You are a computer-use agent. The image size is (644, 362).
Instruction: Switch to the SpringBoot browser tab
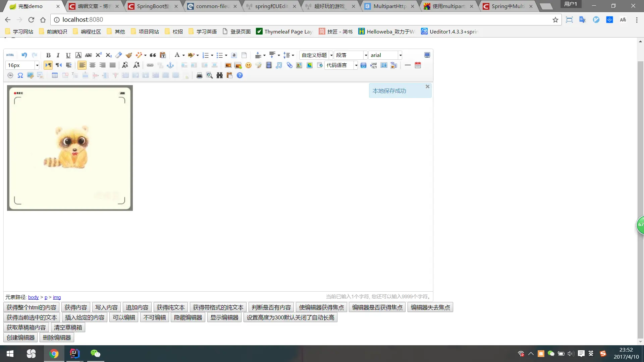pyautogui.click(x=153, y=6)
